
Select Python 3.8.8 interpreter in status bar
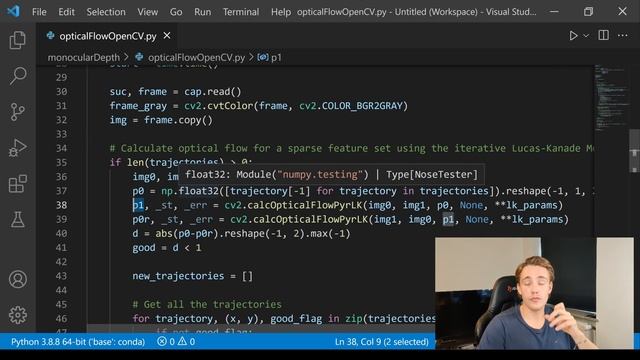click(x=78, y=342)
